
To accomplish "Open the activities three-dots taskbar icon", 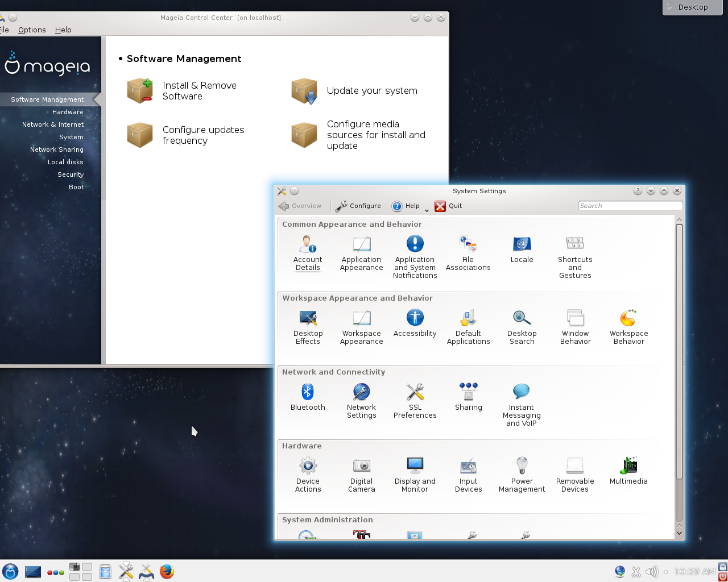I will tap(56, 572).
